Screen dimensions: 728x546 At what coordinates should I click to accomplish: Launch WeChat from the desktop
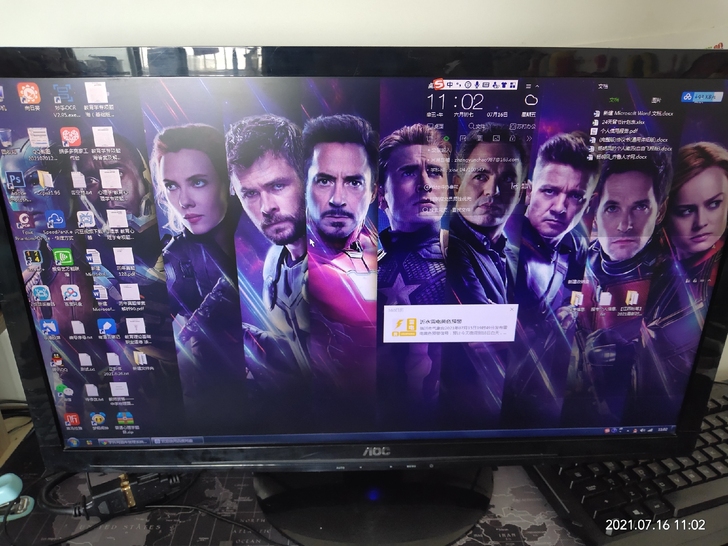pos(64,391)
